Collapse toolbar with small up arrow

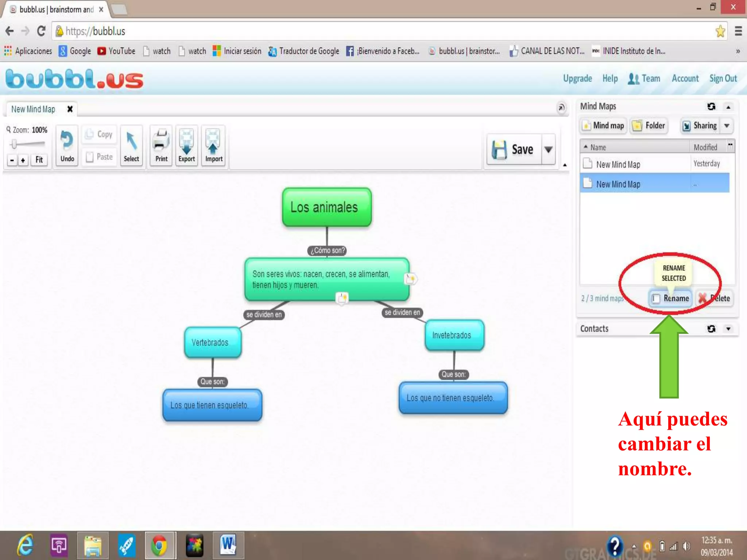coord(565,165)
